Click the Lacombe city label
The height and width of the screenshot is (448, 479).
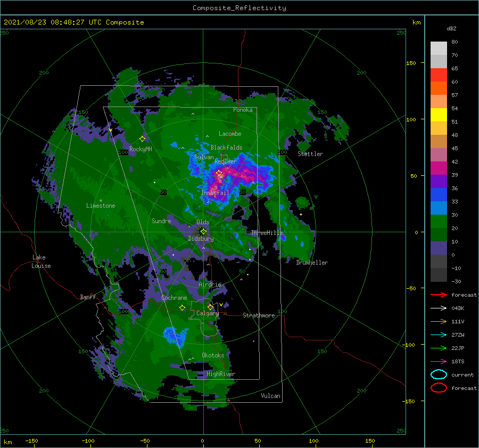click(230, 134)
